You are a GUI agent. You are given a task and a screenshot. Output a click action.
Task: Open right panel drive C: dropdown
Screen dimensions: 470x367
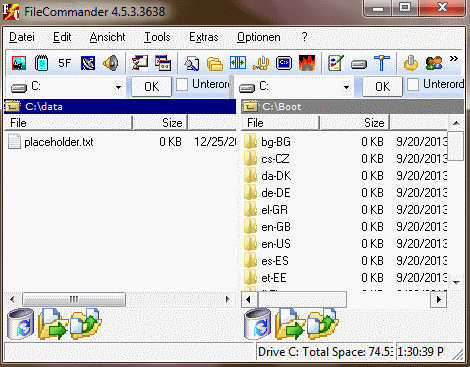[347, 87]
